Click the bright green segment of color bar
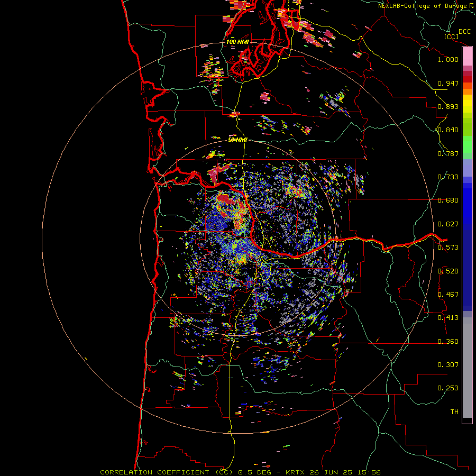The image size is (476, 476). pyautogui.click(x=467, y=144)
